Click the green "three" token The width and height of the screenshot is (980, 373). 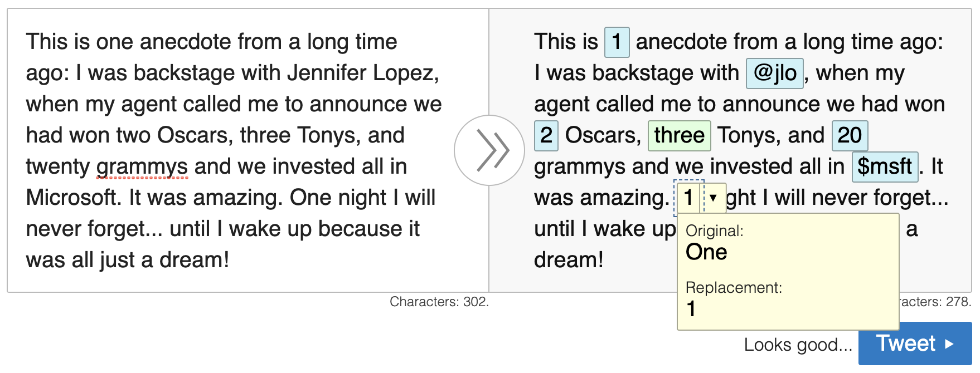tap(678, 135)
